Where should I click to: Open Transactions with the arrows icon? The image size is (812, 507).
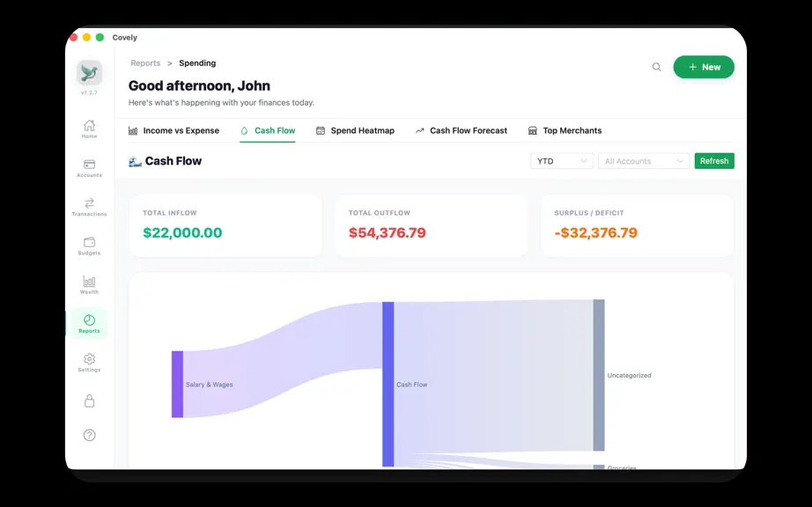coord(89,207)
